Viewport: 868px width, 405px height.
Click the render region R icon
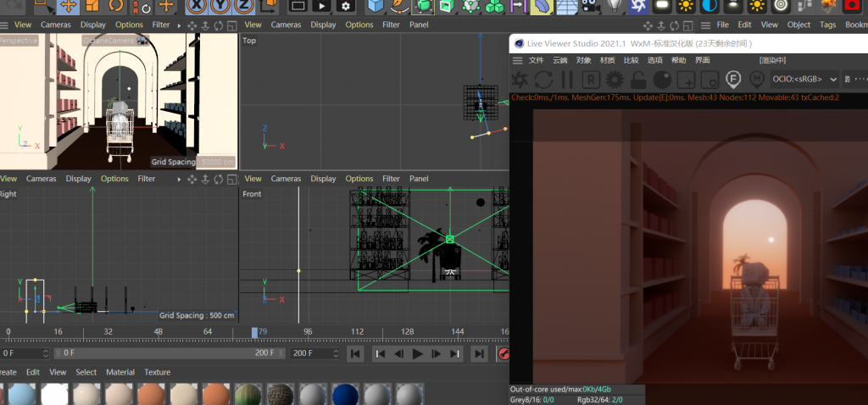point(591,79)
